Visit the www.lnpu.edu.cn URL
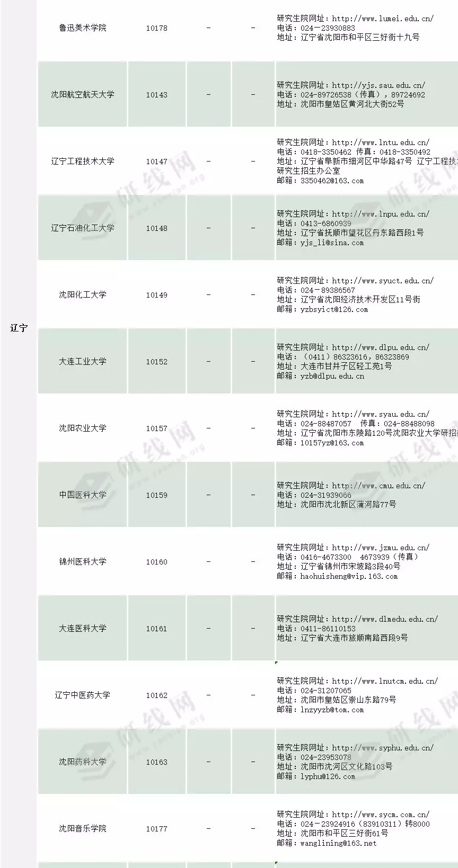458x868 pixels. click(381, 214)
